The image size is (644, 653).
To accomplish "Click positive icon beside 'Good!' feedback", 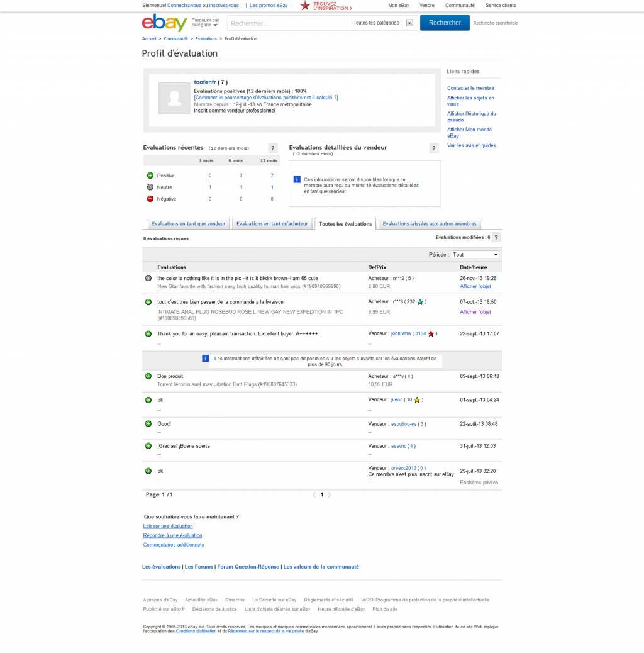I will pos(148,424).
